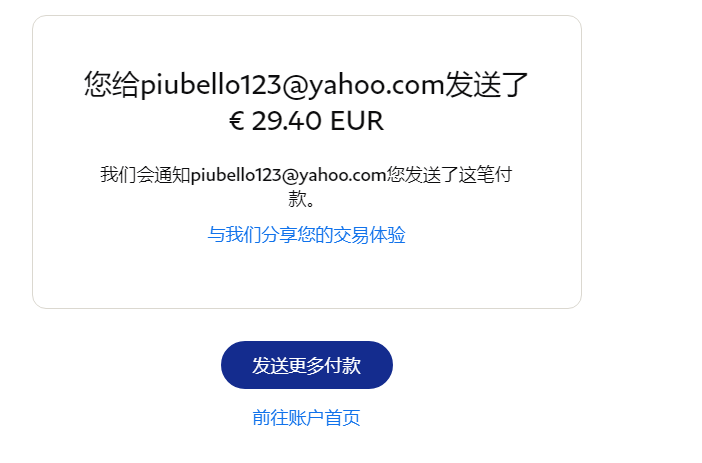
Task: Click the 29.40 number in the amount
Action: point(287,121)
